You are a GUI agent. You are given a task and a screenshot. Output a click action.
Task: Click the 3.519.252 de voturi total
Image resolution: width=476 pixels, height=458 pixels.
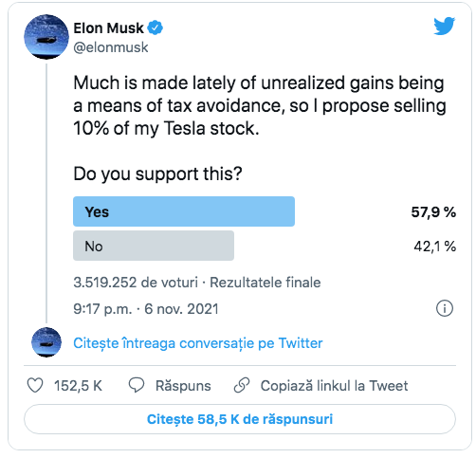[x=136, y=283]
